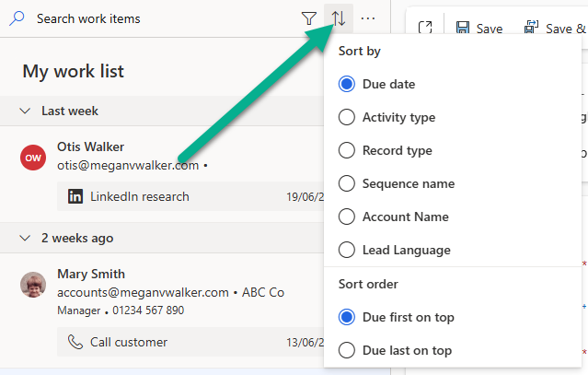Open Mary Smith's profile photo

click(x=33, y=285)
